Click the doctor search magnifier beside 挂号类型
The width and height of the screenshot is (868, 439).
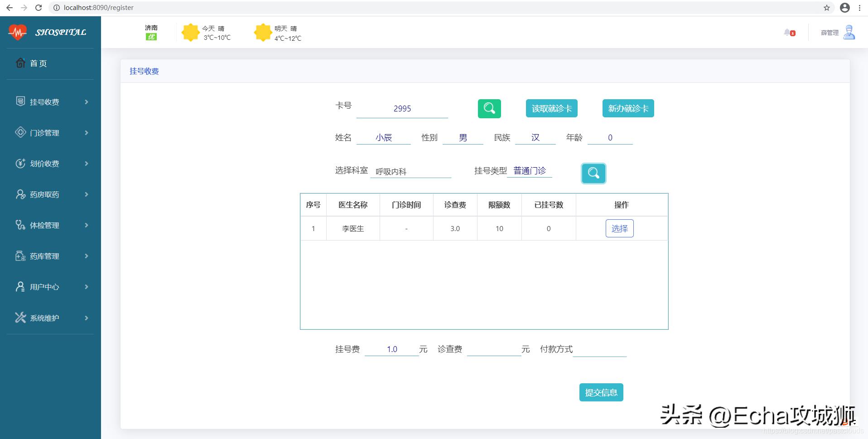coord(593,173)
